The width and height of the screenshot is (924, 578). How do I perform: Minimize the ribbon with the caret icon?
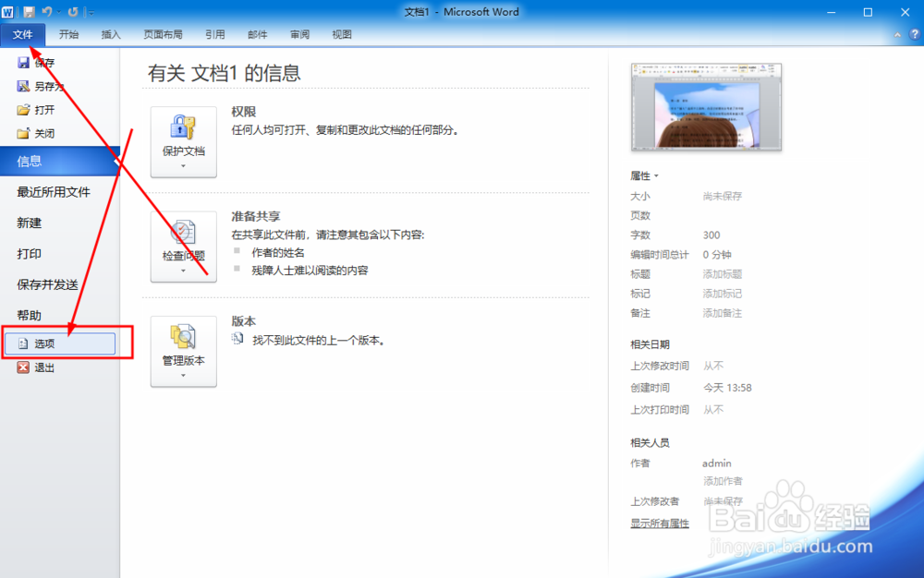pos(897,35)
